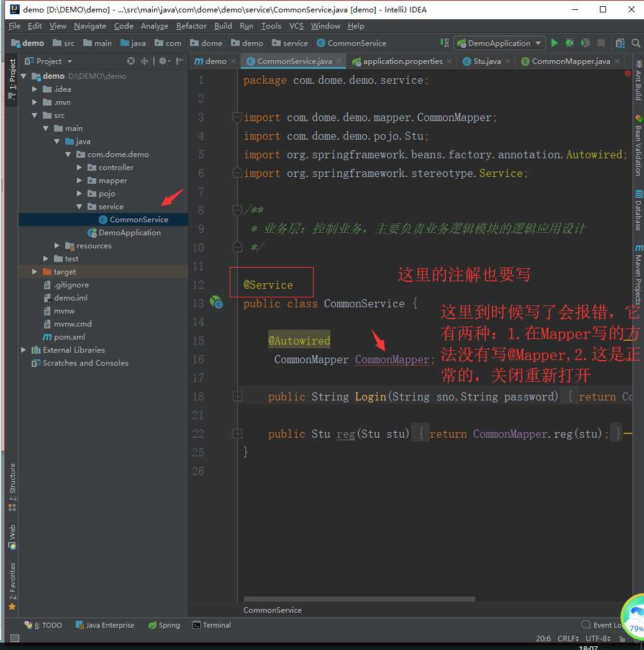Screen dimensions: 644x650
Task: Click the line separator CRLF status
Action: [x=567, y=638]
